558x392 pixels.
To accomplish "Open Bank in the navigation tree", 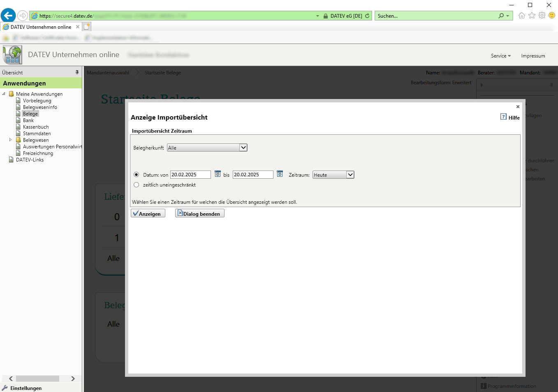I will click(x=28, y=120).
